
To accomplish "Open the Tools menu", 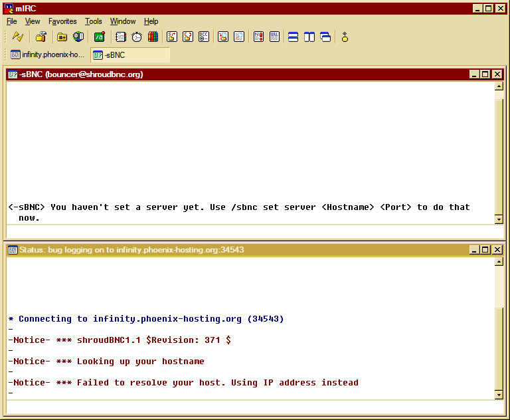I will (94, 21).
